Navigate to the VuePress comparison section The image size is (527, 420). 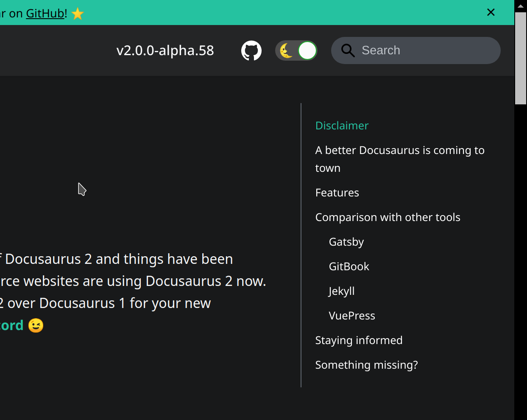351,315
